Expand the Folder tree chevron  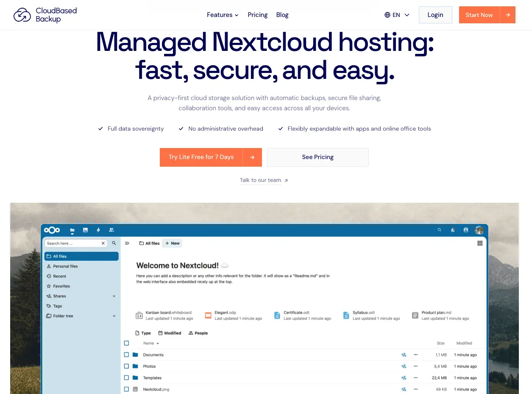(x=114, y=316)
